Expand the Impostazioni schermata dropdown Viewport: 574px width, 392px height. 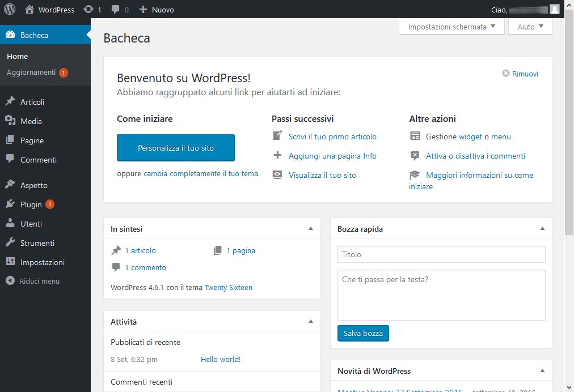pyautogui.click(x=451, y=27)
